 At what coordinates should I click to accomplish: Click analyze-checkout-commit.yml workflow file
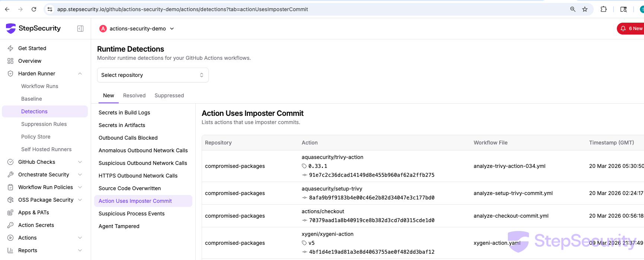coord(511,216)
